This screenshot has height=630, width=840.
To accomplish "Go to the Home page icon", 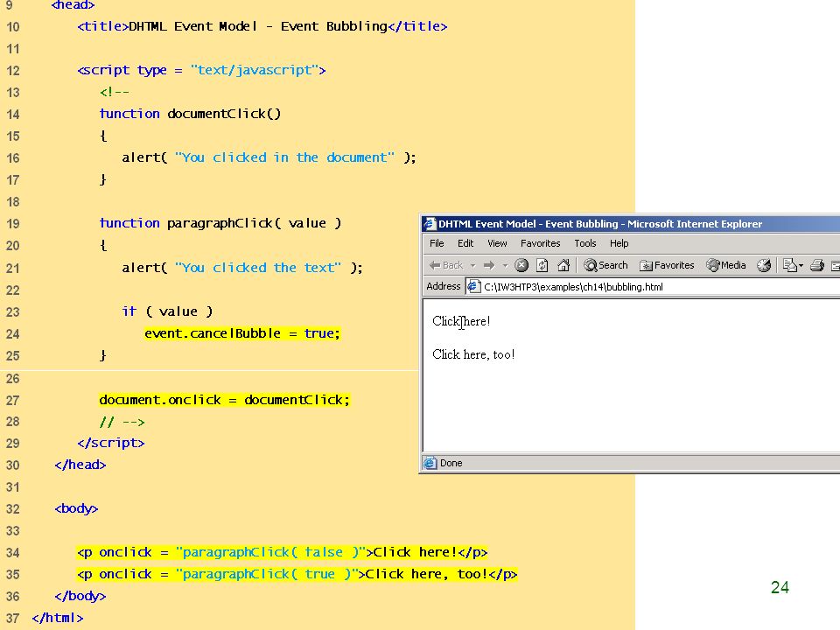I will pos(563,265).
